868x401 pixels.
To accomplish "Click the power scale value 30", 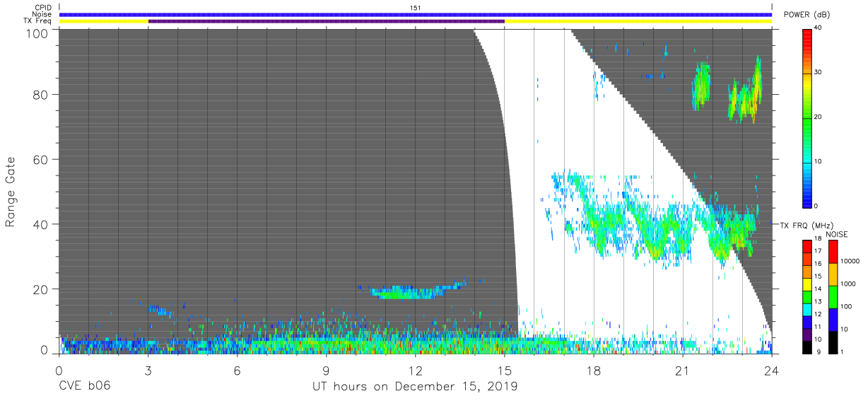I will (818, 73).
